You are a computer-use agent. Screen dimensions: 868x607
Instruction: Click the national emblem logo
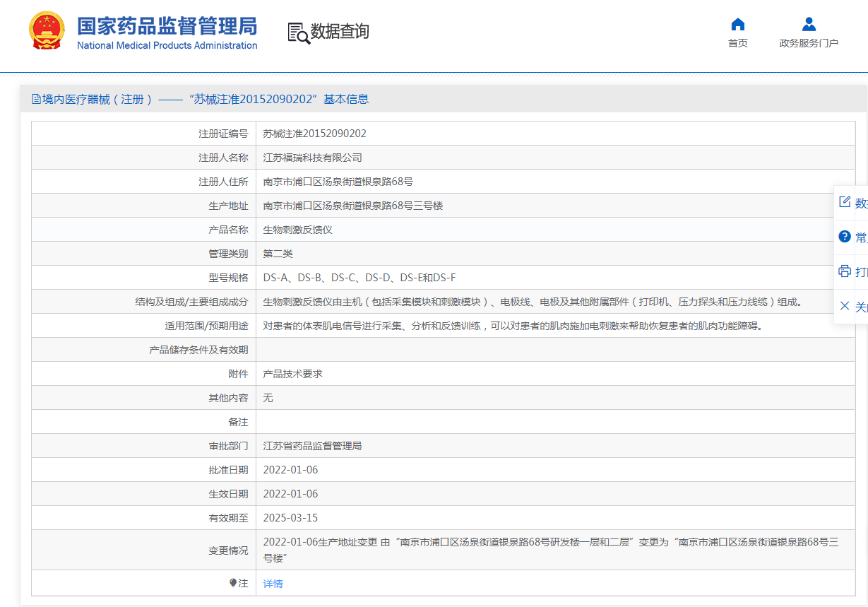(47, 30)
